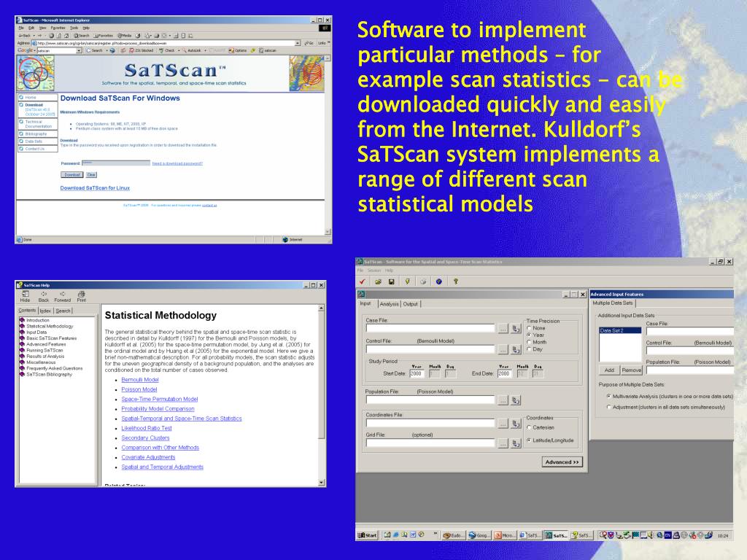
Task: Click the Media button in Internet Explorer toolbar
Action: (x=124, y=36)
